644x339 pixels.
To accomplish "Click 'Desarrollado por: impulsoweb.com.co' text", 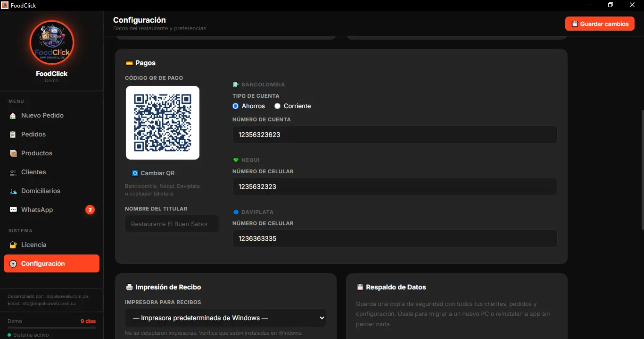I will tap(48, 297).
